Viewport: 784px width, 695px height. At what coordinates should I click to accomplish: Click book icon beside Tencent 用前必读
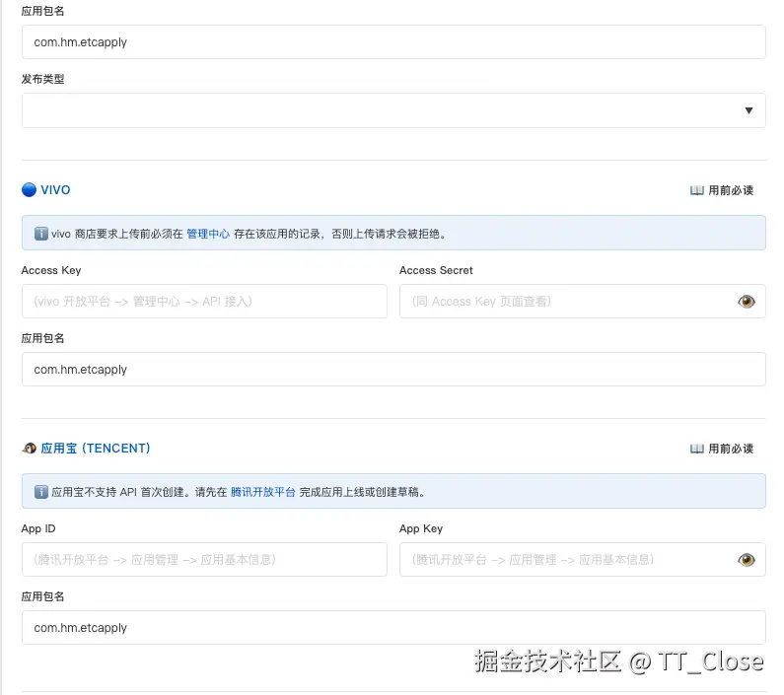tap(697, 449)
